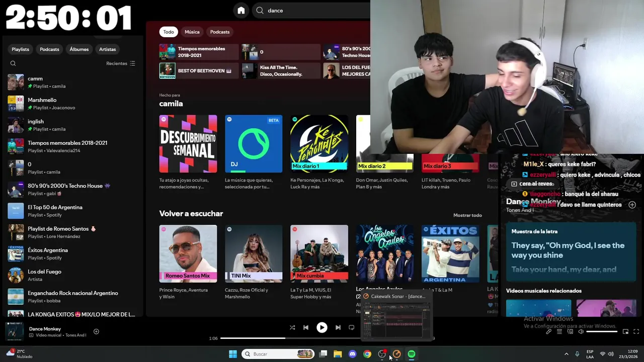Click the 'Volver a escuchar' heading
This screenshot has height=362, width=644.
point(191,214)
